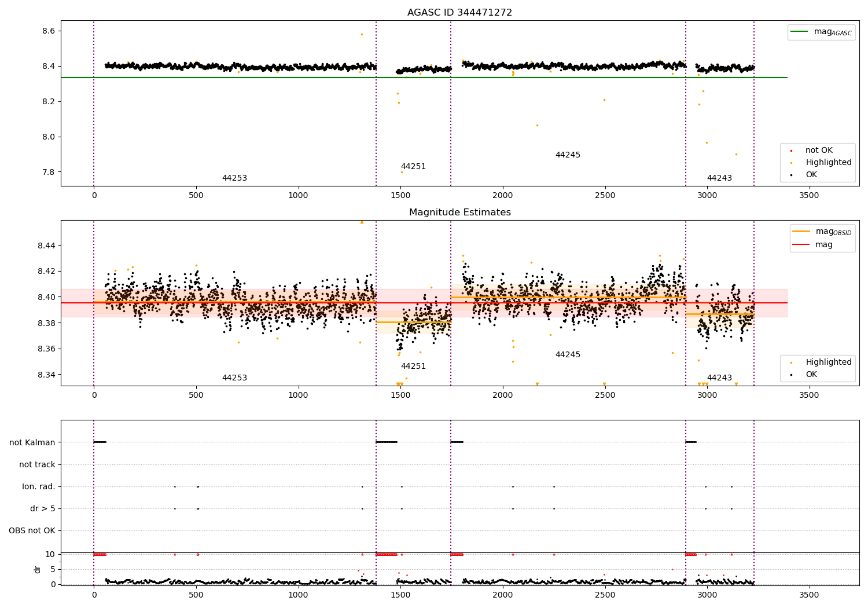The image size is (868, 608).
Task: Click the 8.42 y-axis tick label
Action: tap(46, 272)
